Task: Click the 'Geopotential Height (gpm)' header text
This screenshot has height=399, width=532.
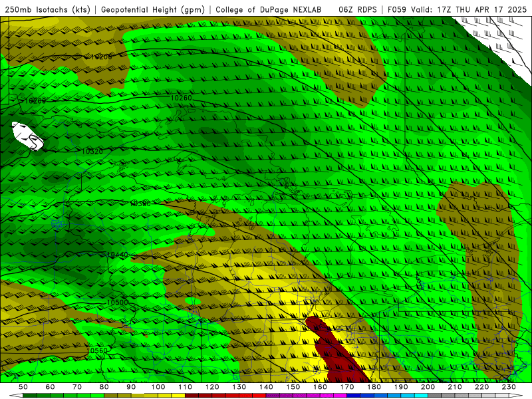Action: tap(153, 10)
